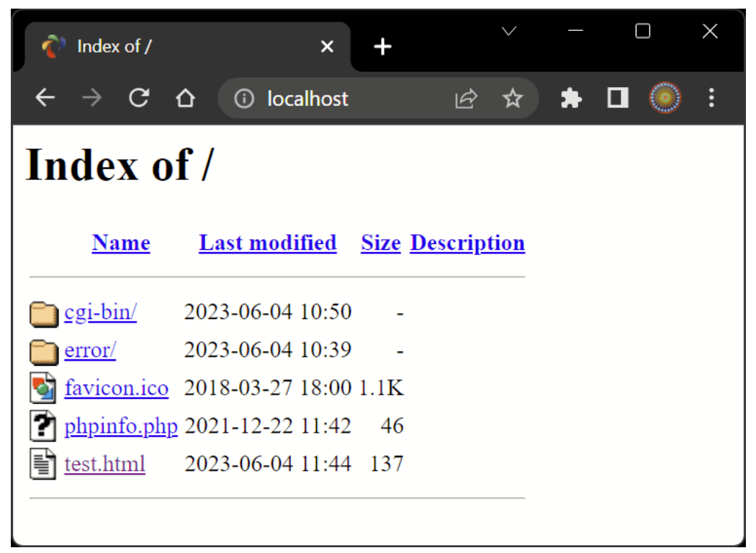This screenshot has width=756, height=553.
Task: Reload the localhost page
Action: (138, 98)
